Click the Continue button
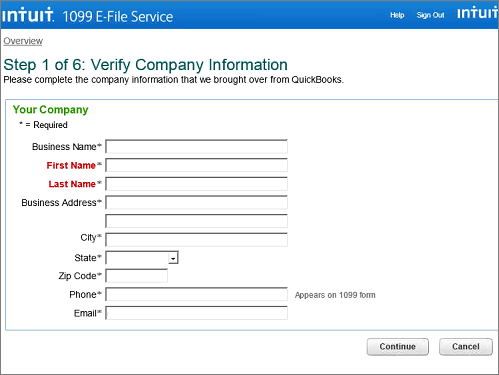499x375 pixels. click(x=398, y=347)
